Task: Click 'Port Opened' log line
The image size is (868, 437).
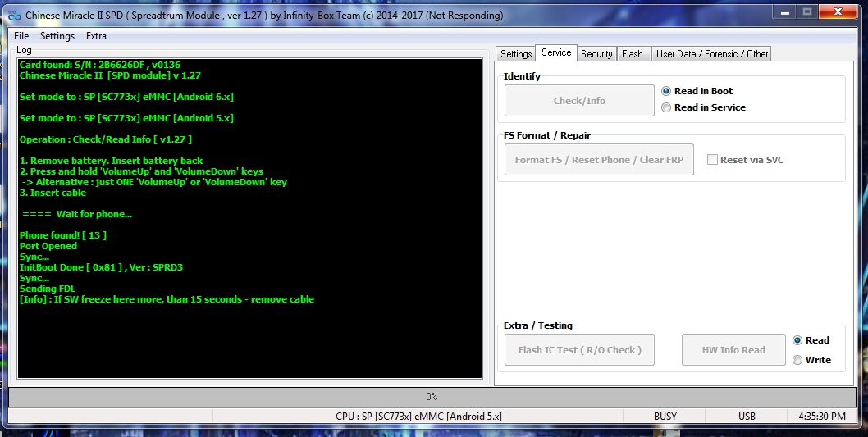Action: pos(48,246)
